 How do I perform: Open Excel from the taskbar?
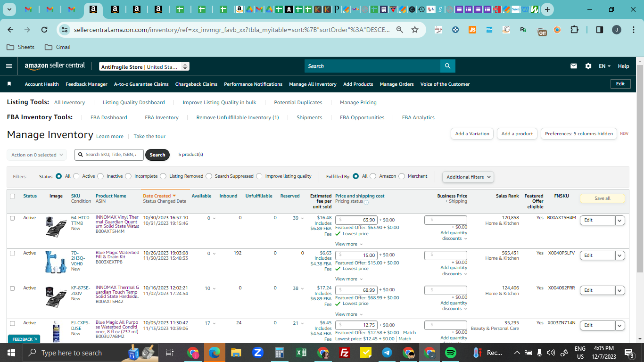click(x=301, y=353)
